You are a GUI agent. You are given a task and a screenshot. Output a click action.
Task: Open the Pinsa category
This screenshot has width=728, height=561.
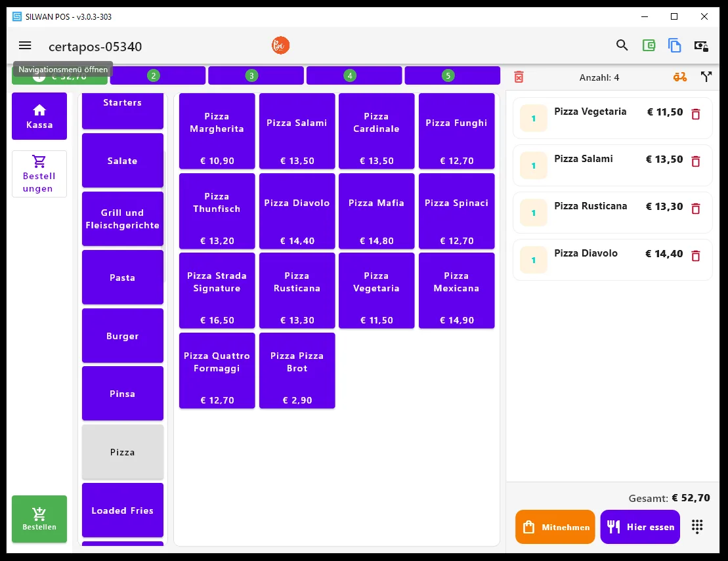(123, 394)
